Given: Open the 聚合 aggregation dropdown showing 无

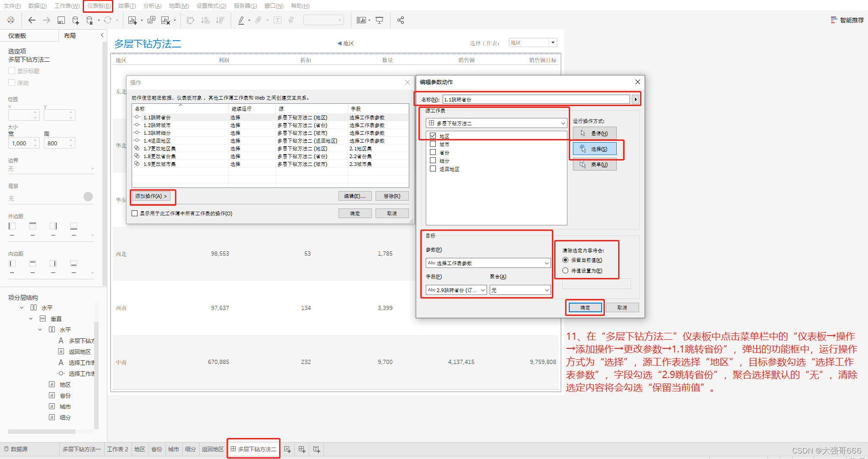Looking at the screenshot, I should pyautogui.click(x=520, y=290).
